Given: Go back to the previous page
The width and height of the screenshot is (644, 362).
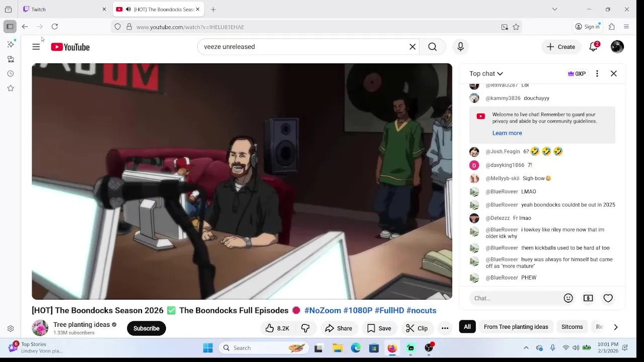Looking at the screenshot, I should tap(25, 27).
